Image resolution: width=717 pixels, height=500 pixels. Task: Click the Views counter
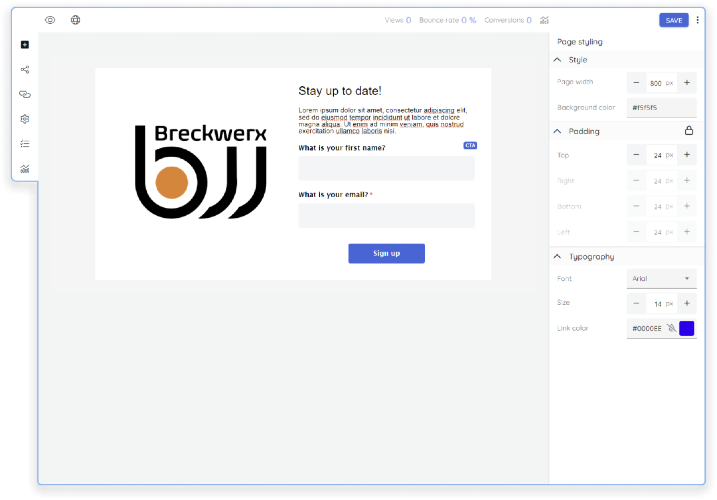398,20
